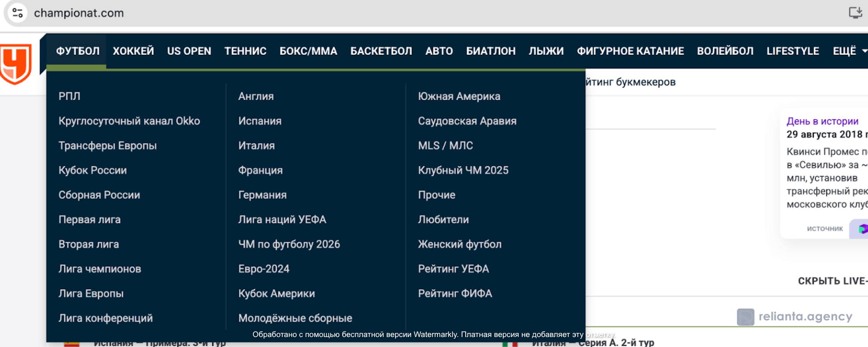
Task: Select Прочие in the football menu
Action: click(436, 195)
